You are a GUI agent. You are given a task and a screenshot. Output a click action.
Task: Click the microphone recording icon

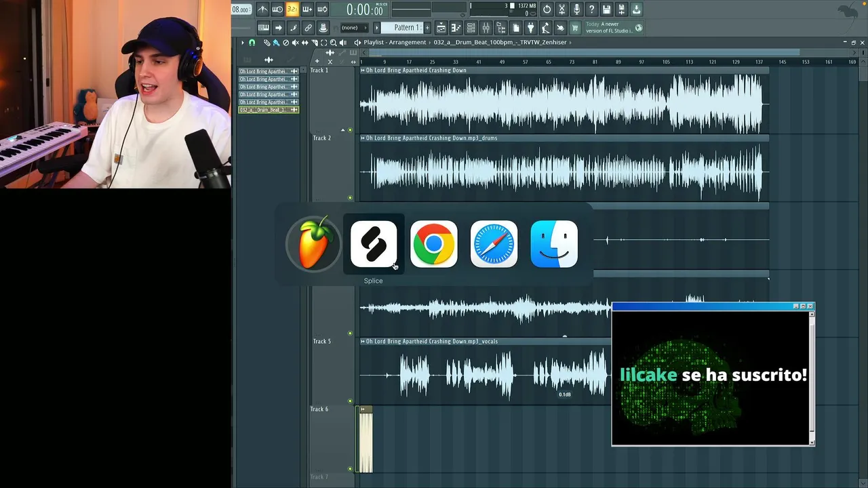click(x=577, y=9)
